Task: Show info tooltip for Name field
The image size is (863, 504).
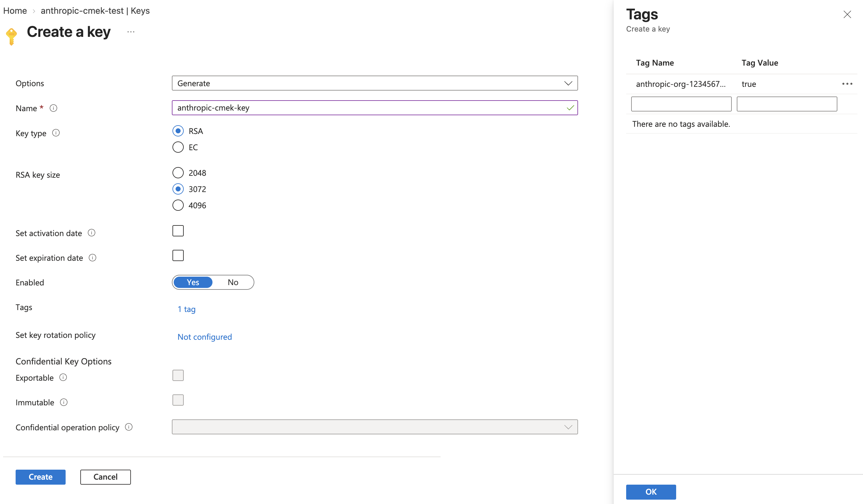Action: pos(53,108)
